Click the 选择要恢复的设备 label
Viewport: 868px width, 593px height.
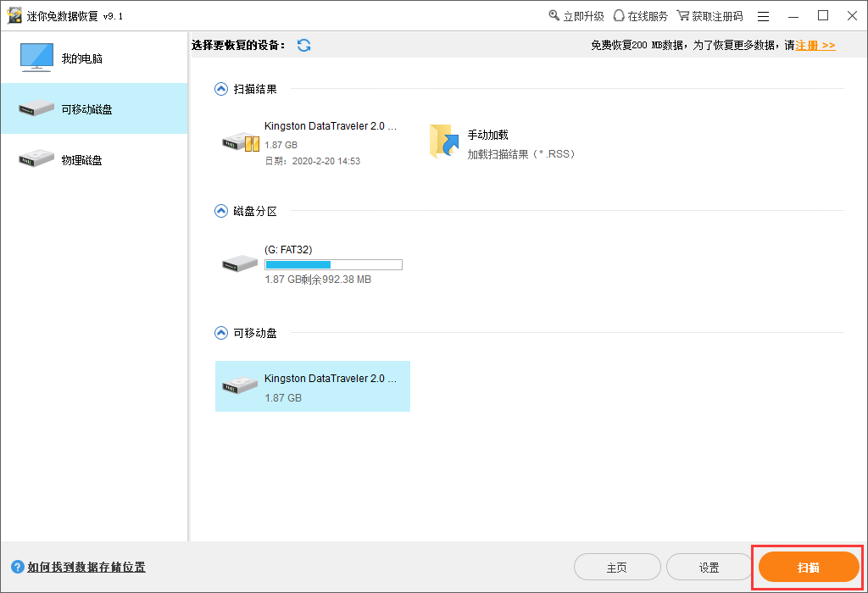pyautogui.click(x=238, y=46)
